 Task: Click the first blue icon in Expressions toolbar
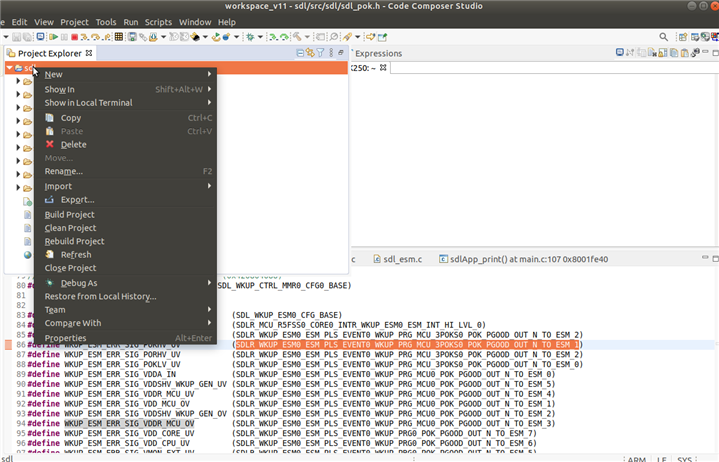point(619,52)
